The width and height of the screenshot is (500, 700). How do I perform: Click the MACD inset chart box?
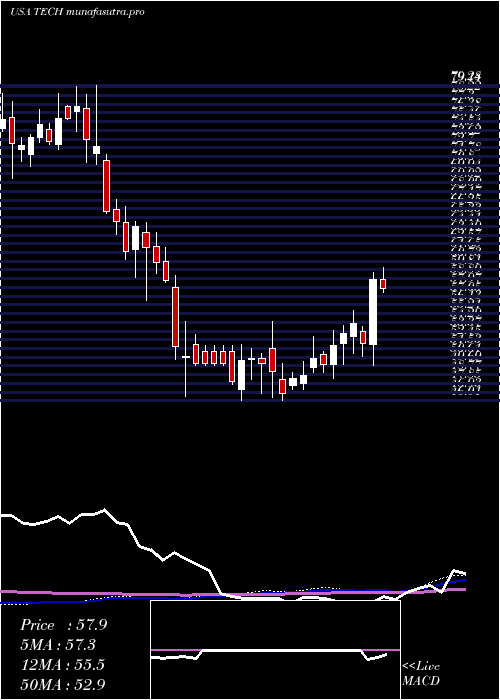click(275, 650)
